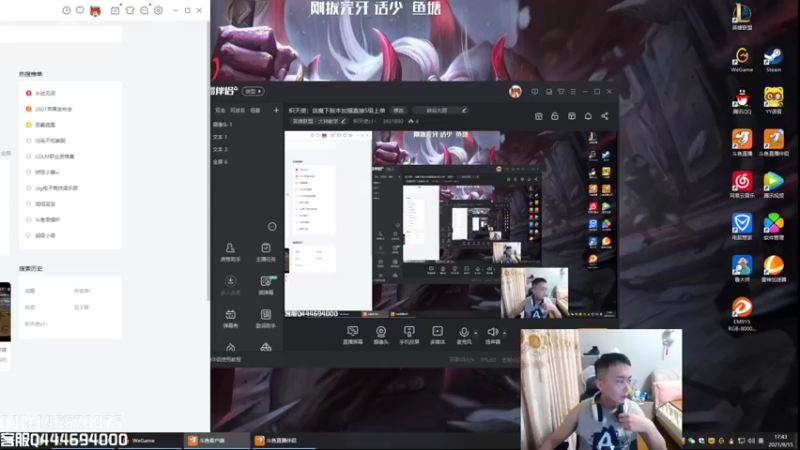
Task: Add a camera source in companion bottom bar
Action: pos(381,335)
